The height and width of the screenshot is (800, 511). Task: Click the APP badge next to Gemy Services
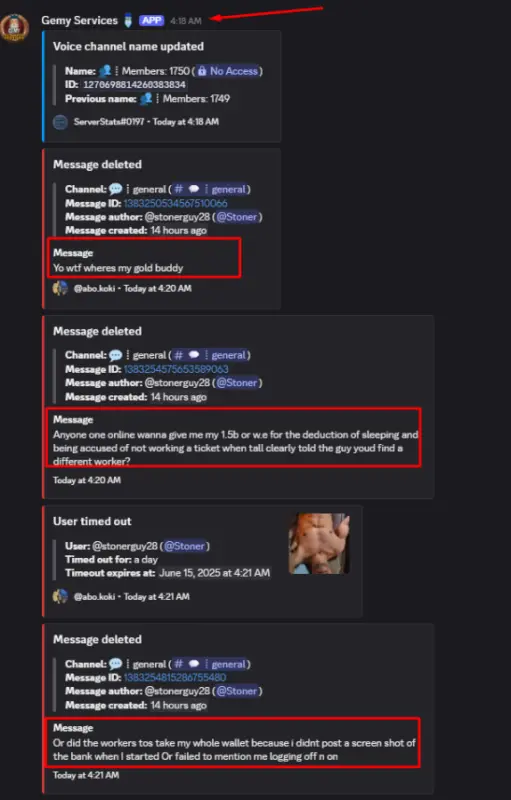click(152, 20)
